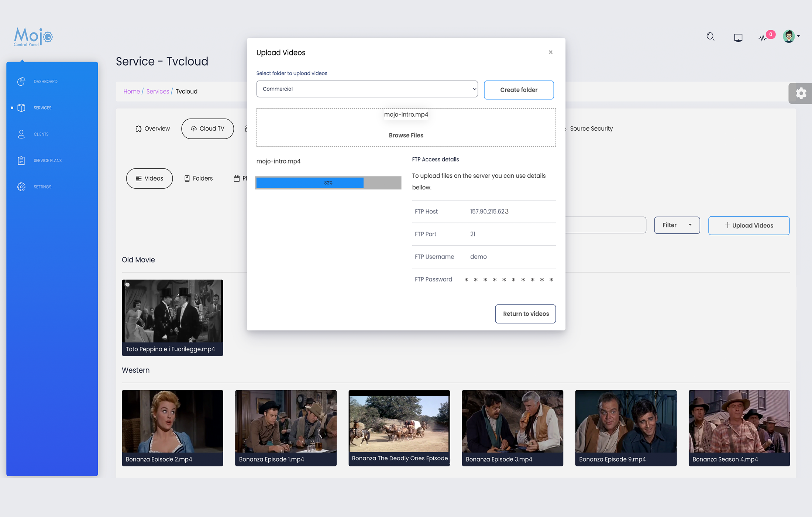The image size is (812, 517).
Task: Switch to the Folders tab
Action: click(x=198, y=178)
